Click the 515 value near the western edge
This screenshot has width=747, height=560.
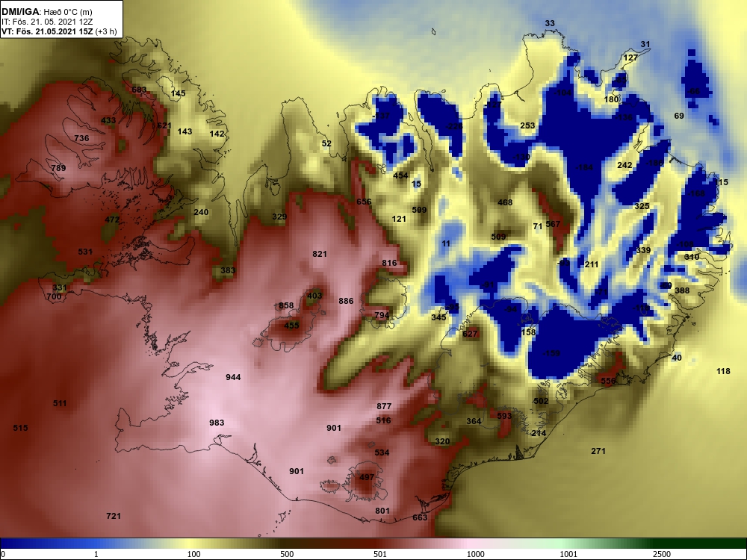coord(20,428)
